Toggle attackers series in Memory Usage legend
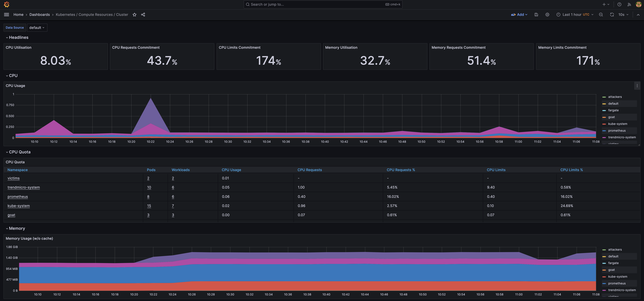The height and width of the screenshot is (301, 644). pos(615,249)
